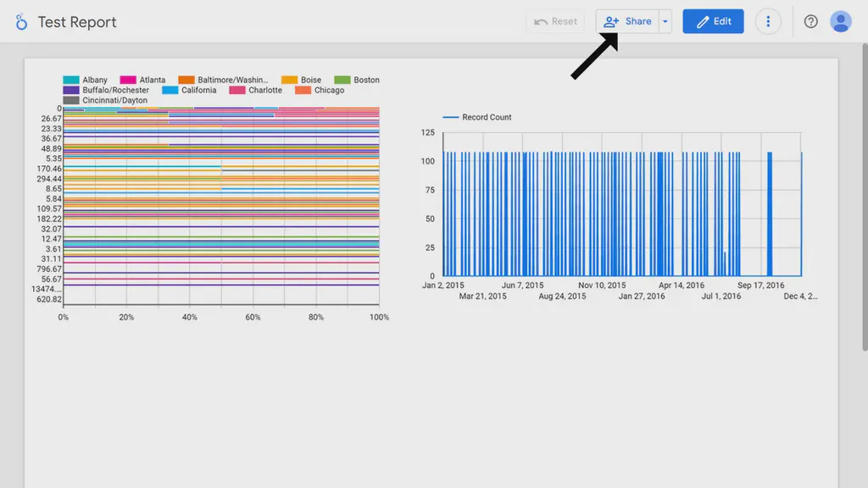
Task: Click your Google account avatar
Action: coord(840,21)
